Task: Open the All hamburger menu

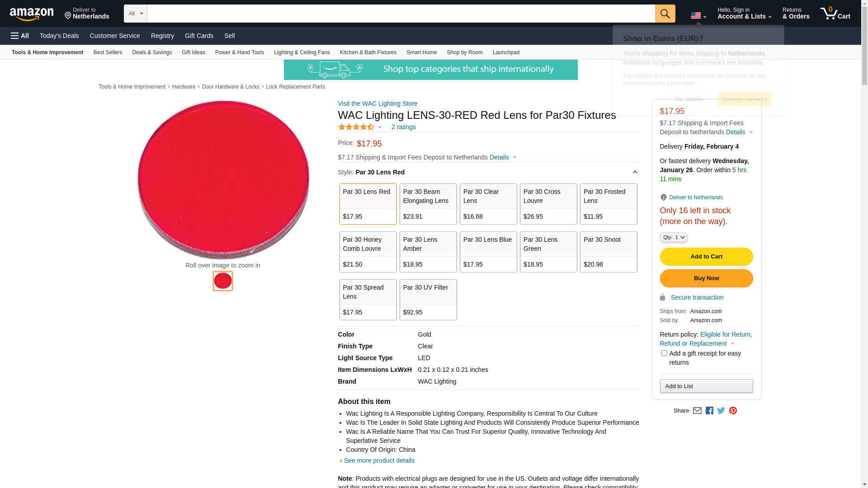Action: tap(20, 36)
